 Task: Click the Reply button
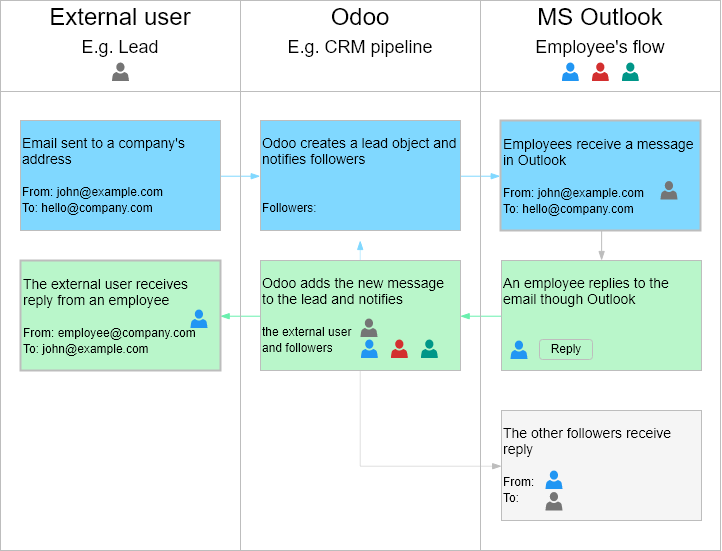565,349
